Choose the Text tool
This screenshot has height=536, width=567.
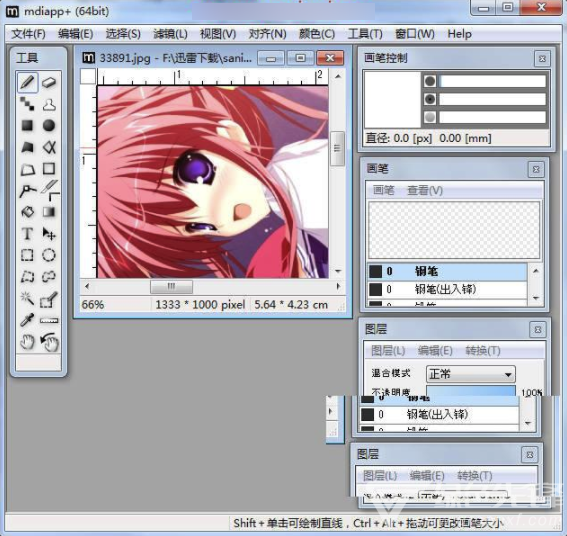pyautogui.click(x=27, y=234)
